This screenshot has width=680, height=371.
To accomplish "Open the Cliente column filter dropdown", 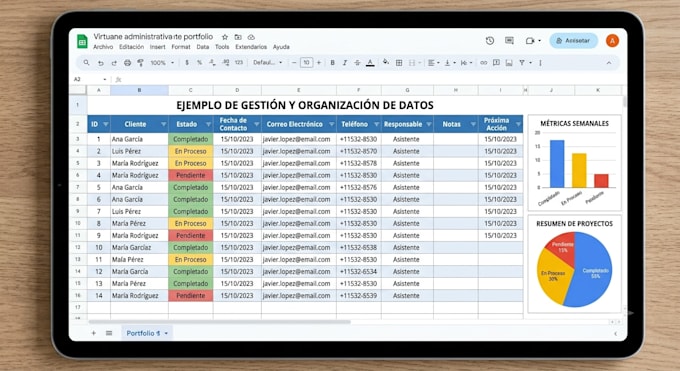I will click(163, 125).
